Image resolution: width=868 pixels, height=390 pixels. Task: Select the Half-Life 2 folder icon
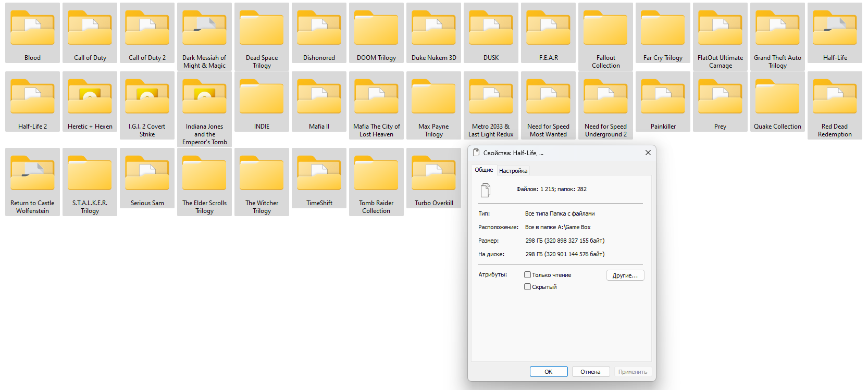point(32,96)
